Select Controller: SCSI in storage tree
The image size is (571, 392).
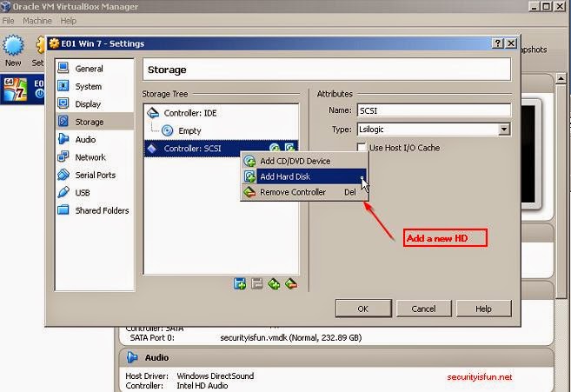pyautogui.click(x=221, y=149)
